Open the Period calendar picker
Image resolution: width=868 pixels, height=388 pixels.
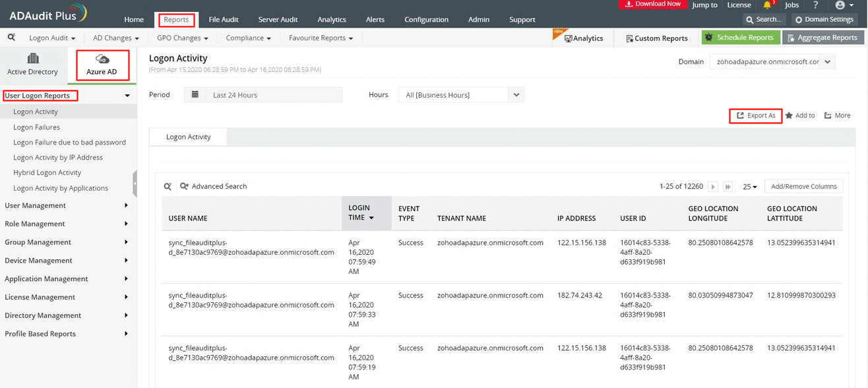195,94
